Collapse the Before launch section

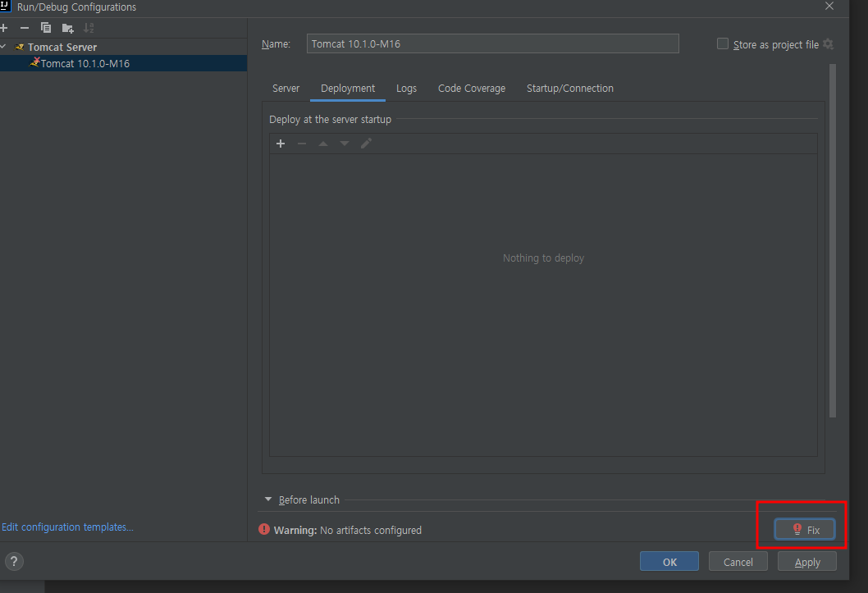tap(268, 499)
